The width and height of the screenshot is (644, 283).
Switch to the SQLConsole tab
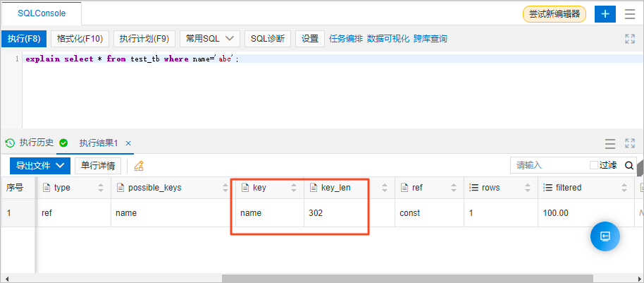(42, 13)
